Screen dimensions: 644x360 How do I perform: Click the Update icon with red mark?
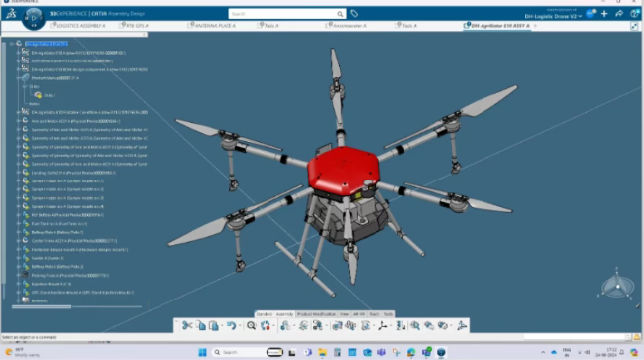[266, 326]
